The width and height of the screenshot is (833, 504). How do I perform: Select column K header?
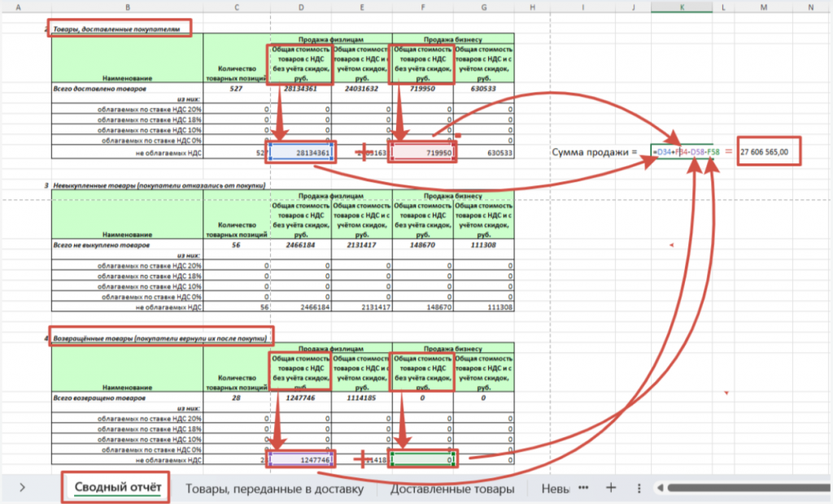[x=682, y=7]
